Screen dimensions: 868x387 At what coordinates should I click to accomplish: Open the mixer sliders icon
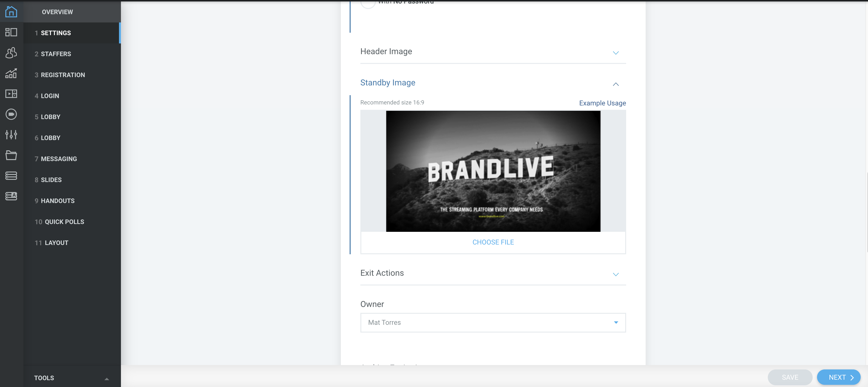point(11,135)
